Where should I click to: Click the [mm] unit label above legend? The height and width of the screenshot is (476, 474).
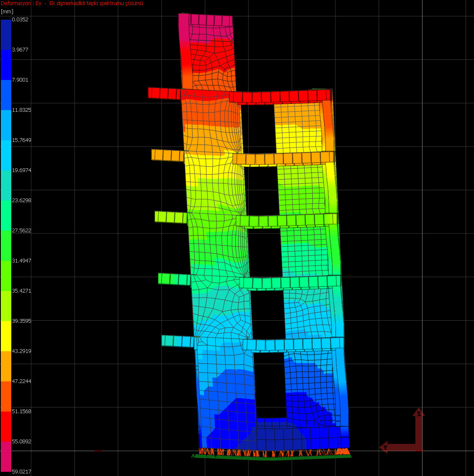7,11
